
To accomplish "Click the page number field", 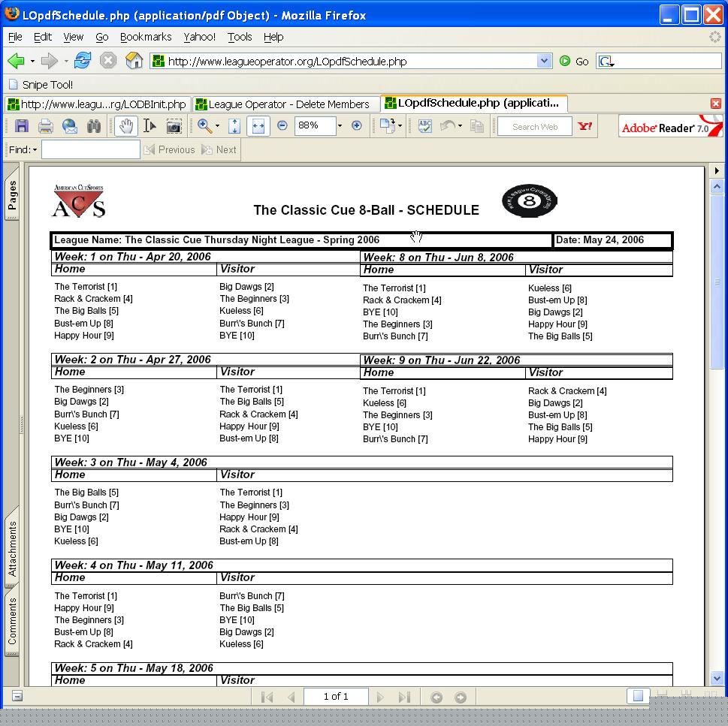I will [x=336, y=697].
